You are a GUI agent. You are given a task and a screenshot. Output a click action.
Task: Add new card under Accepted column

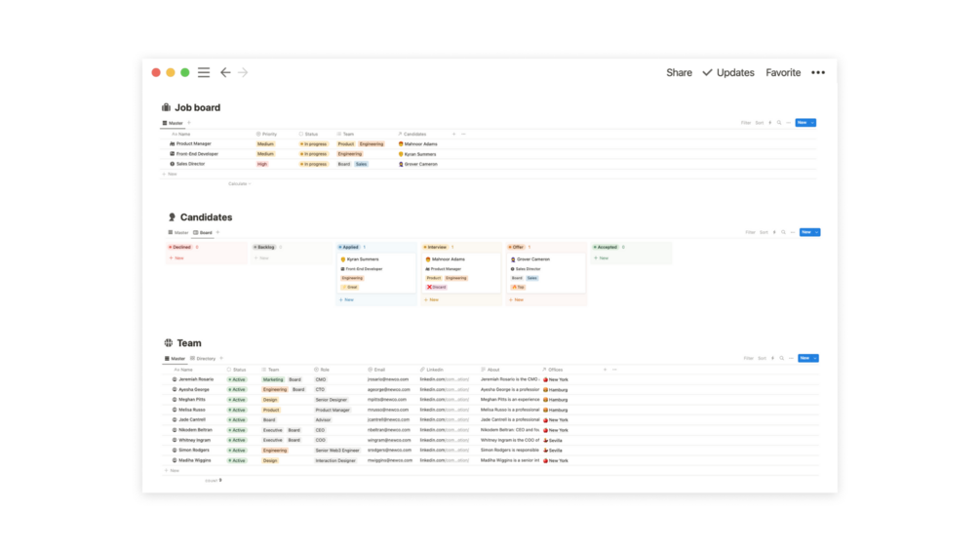click(x=602, y=258)
